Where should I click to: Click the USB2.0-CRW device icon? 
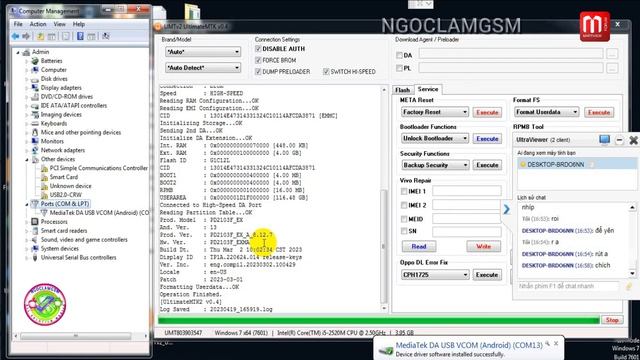(44, 195)
